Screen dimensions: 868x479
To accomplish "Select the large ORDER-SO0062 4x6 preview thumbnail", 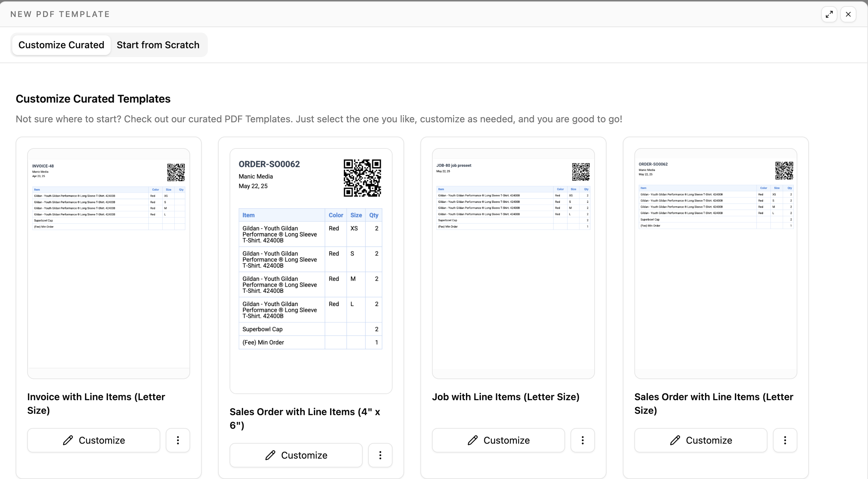I will pos(311,271).
